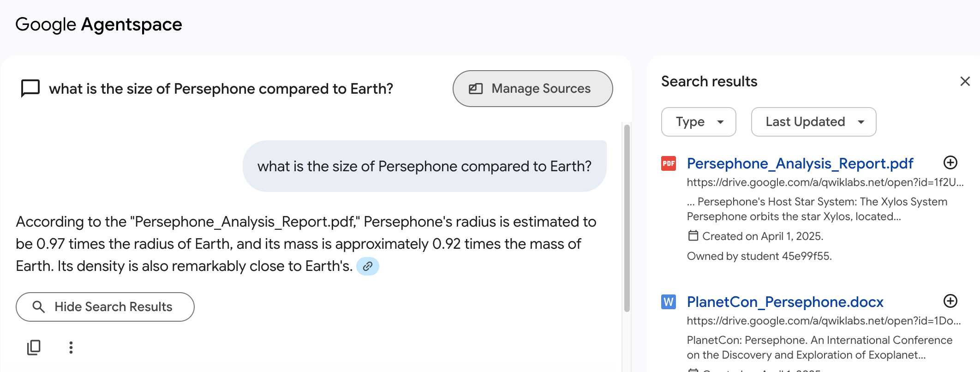Click the citation link icon after answer
980x372 pixels.
368,266
